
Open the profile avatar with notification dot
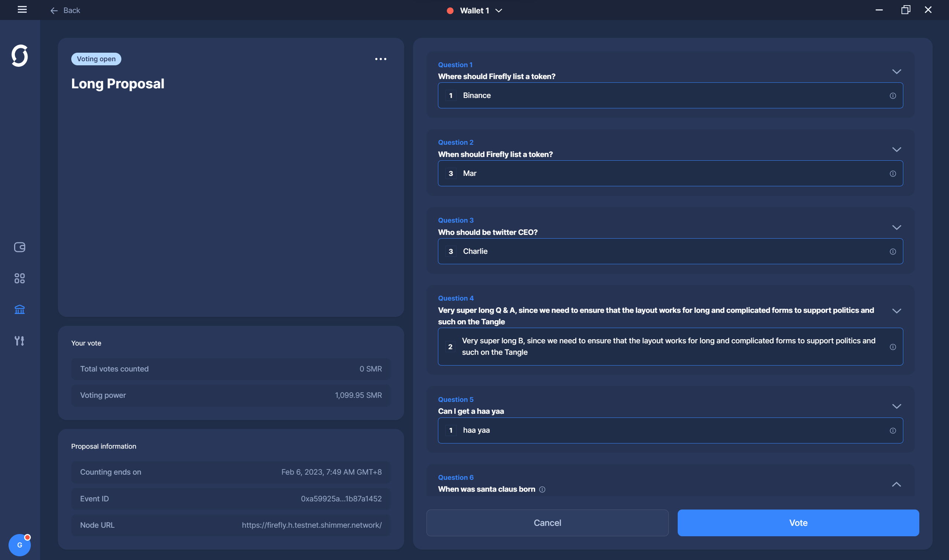tap(20, 544)
